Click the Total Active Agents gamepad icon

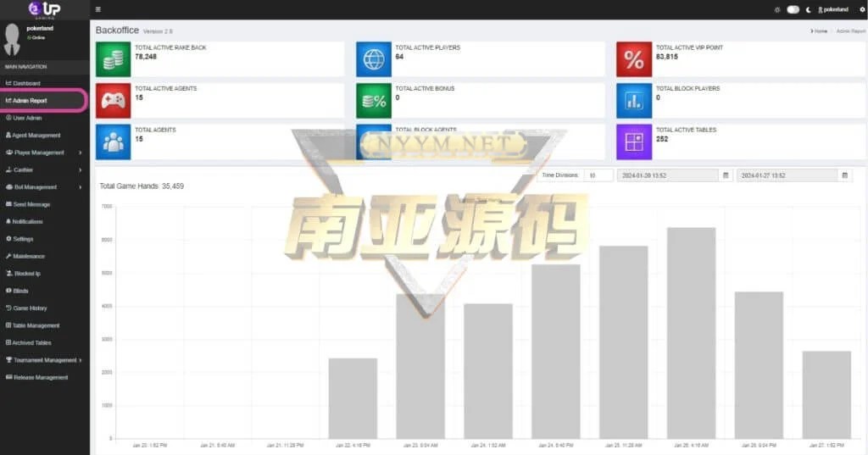coord(113,100)
